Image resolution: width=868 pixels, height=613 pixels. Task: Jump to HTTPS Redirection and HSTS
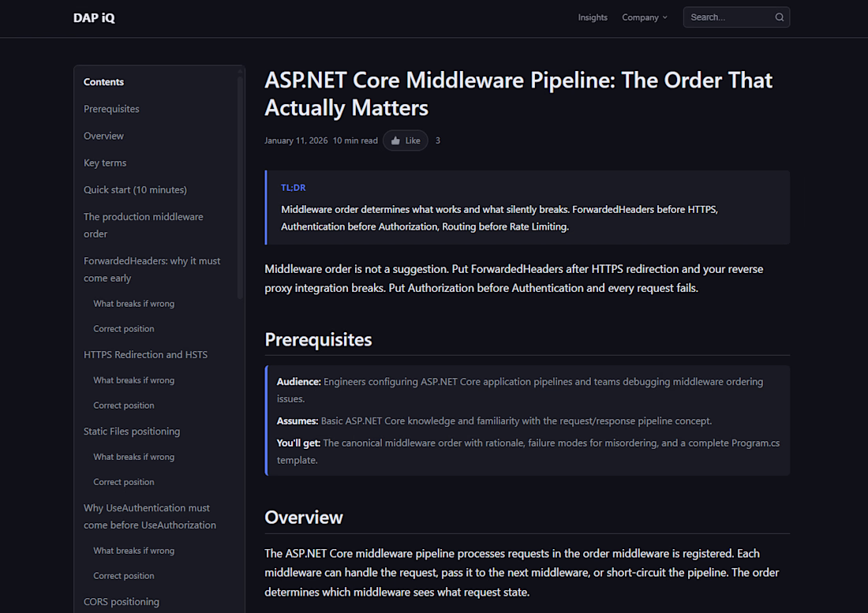[x=145, y=354]
